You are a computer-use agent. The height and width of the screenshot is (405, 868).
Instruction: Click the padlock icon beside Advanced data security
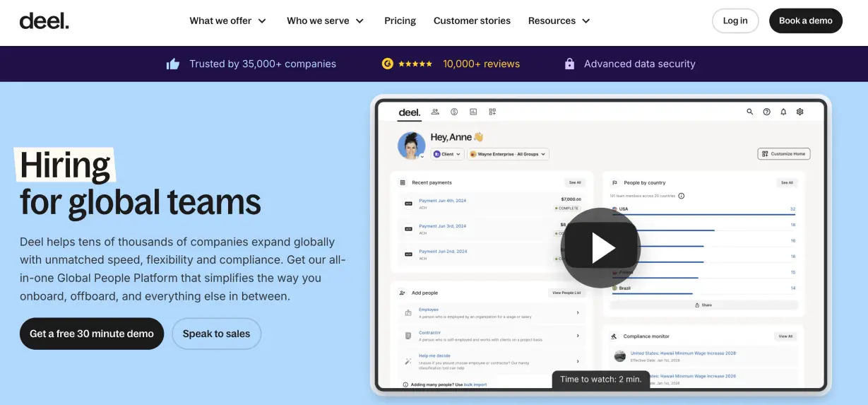click(x=569, y=64)
